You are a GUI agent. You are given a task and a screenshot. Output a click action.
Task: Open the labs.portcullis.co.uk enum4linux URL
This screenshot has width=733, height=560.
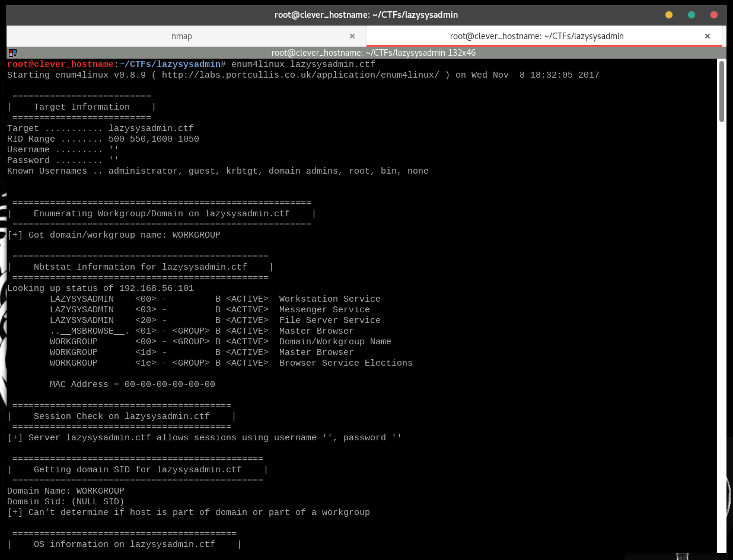pyautogui.click(x=301, y=75)
